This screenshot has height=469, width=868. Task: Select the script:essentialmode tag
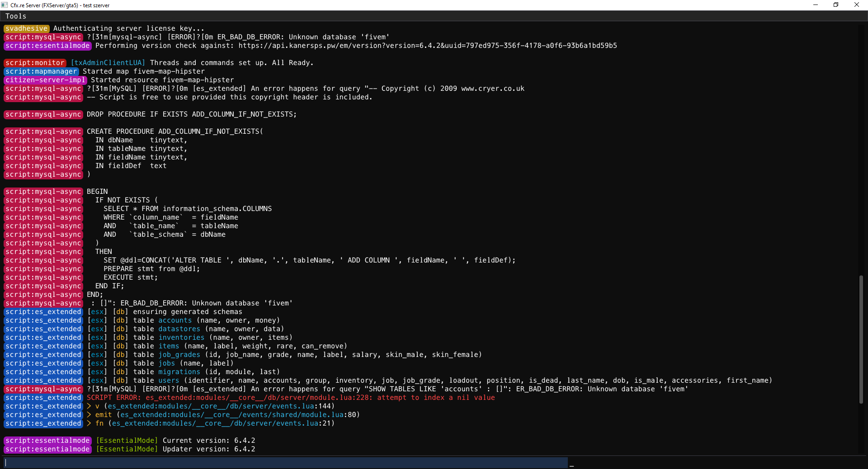47,46
